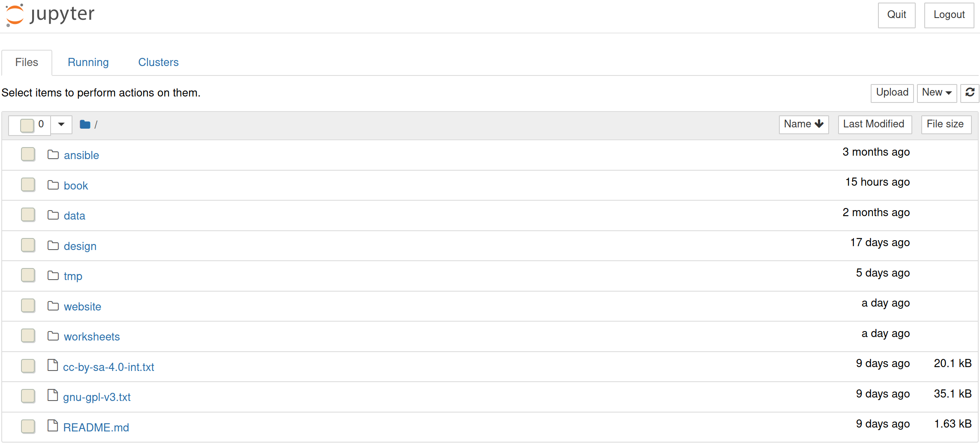Sort files by Name

pos(803,124)
